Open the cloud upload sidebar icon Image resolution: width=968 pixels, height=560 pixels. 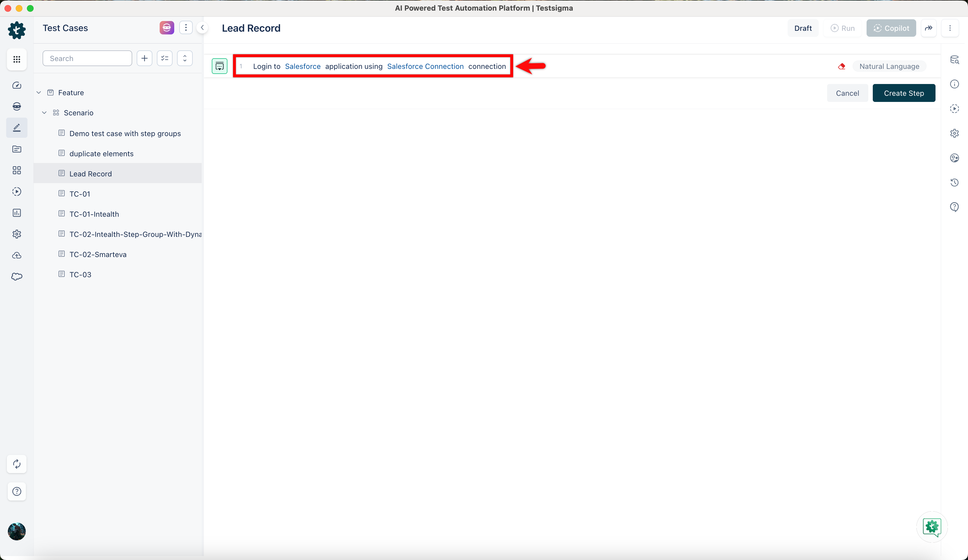(x=17, y=255)
